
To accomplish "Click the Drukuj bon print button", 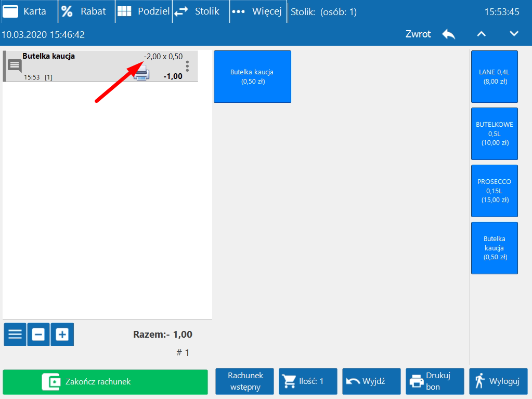I will point(435,382).
